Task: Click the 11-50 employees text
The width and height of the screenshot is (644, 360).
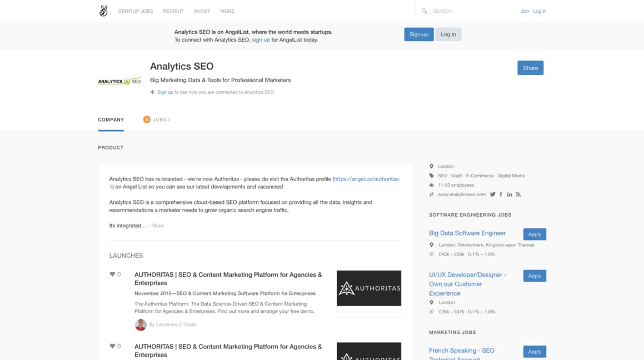Action: (456, 185)
